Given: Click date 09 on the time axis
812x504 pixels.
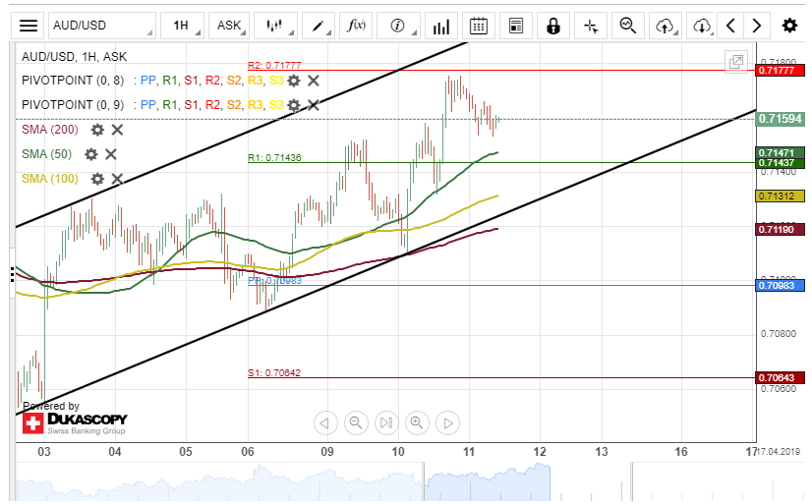Looking at the screenshot, I should tap(327, 452).
